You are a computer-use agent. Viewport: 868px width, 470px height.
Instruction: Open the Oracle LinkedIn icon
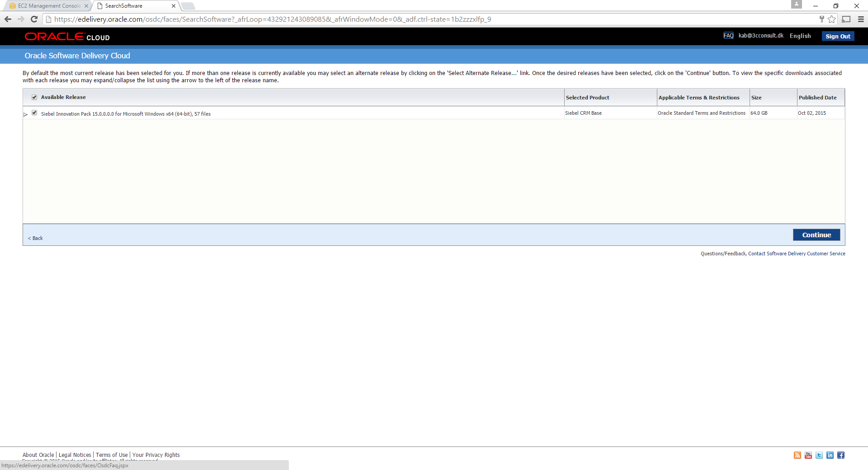click(x=830, y=455)
